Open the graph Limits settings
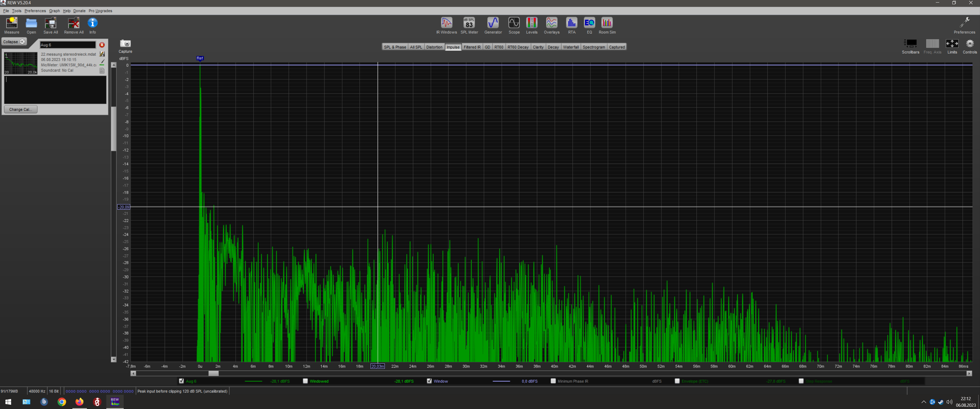Viewport: 980px width, 409px height. pyautogui.click(x=952, y=44)
